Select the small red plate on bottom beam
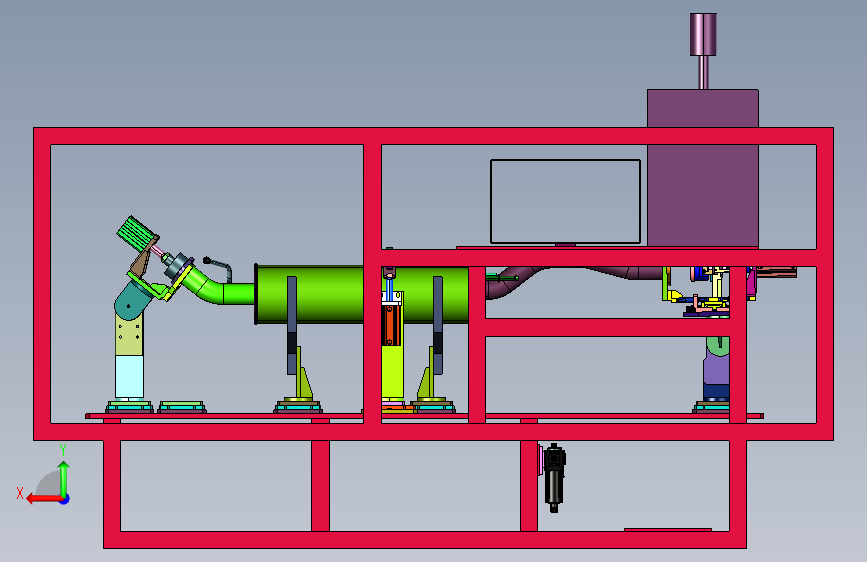This screenshot has height=562, width=867. click(667, 530)
